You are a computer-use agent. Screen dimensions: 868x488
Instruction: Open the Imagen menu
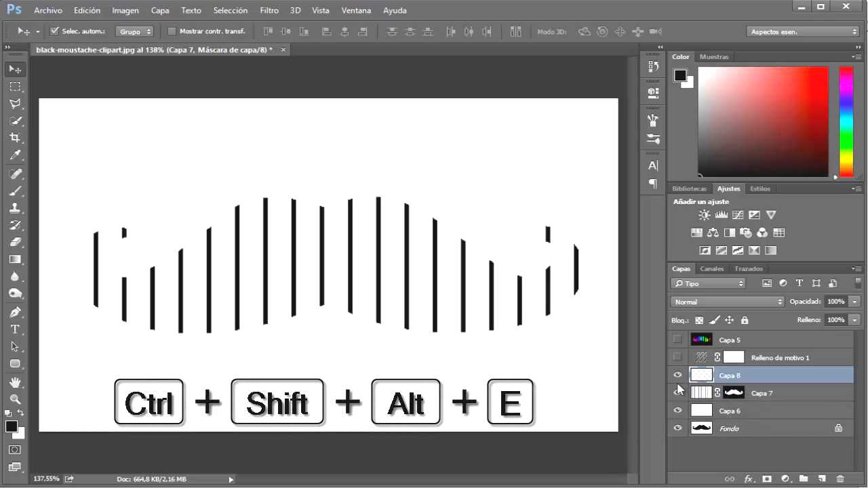click(125, 10)
